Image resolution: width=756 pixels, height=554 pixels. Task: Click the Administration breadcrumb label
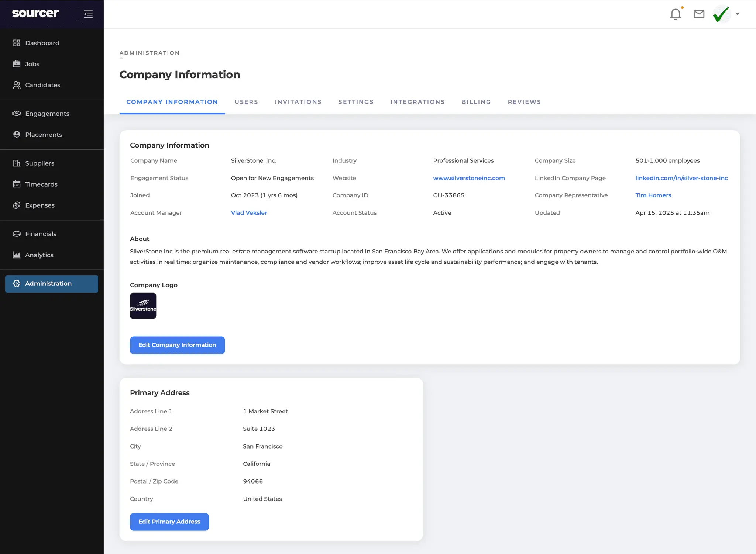click(x=150, y=53)
